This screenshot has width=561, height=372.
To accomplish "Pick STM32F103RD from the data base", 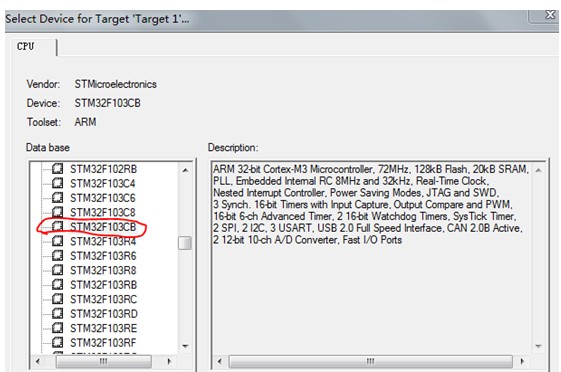I will (x=104, y=314).
